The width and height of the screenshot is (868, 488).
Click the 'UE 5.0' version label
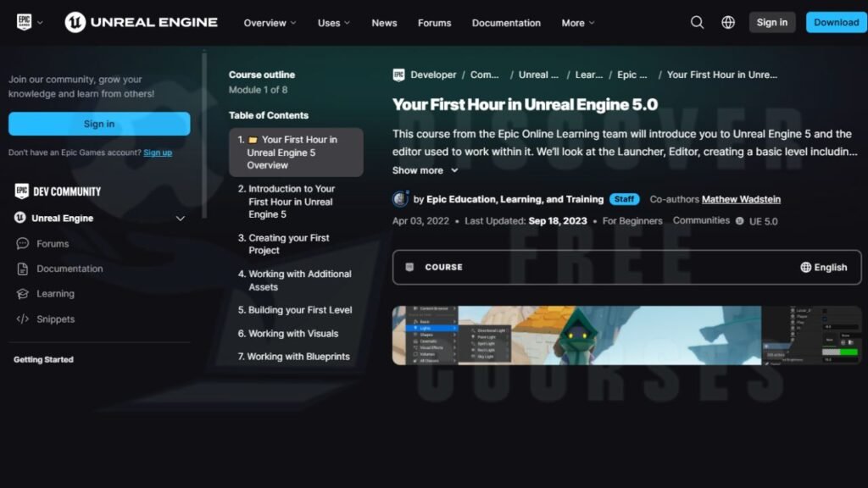764,221
